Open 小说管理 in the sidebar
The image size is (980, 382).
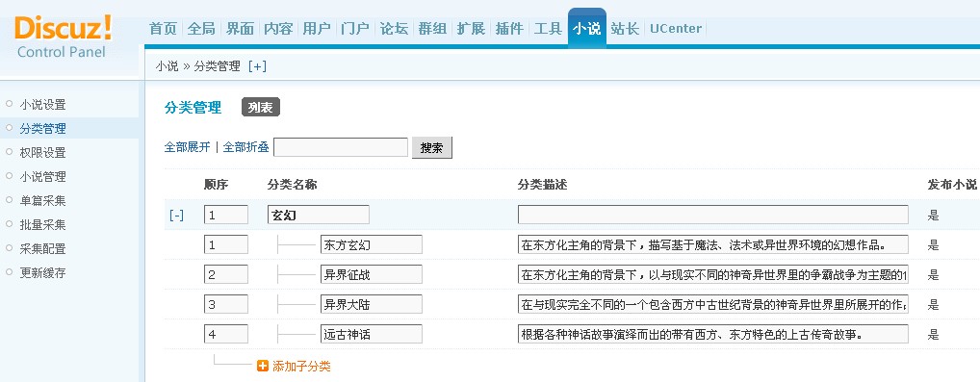42,177
